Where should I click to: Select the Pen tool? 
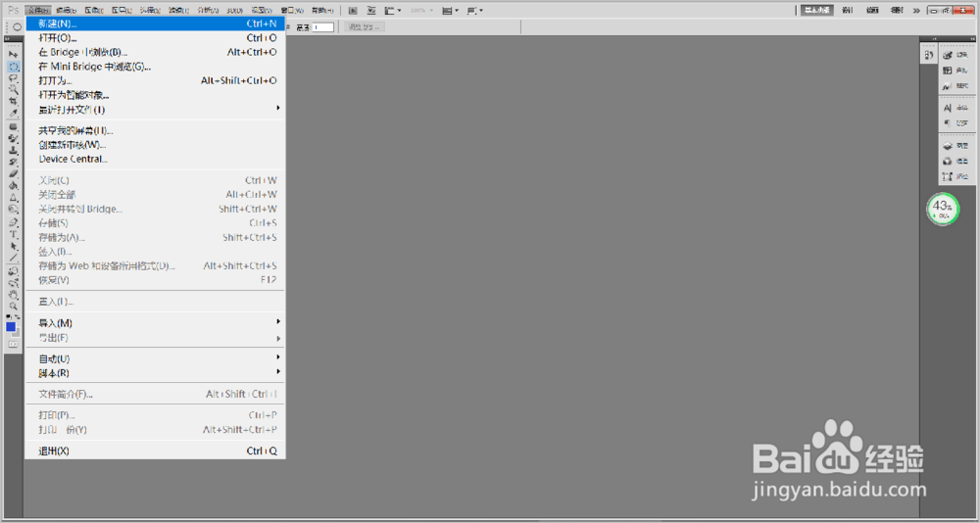[x=13, y=222]
